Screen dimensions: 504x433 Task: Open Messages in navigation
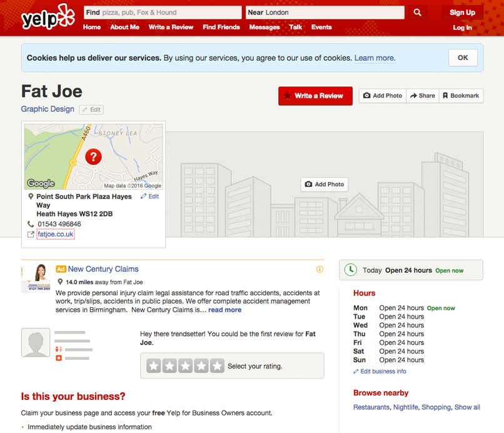[265, 28]
